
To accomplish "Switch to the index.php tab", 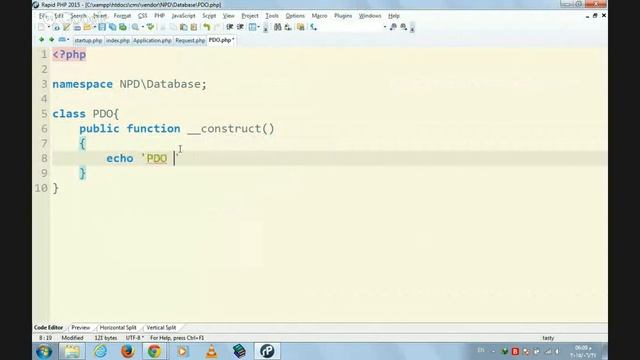I will pos(118,40).
